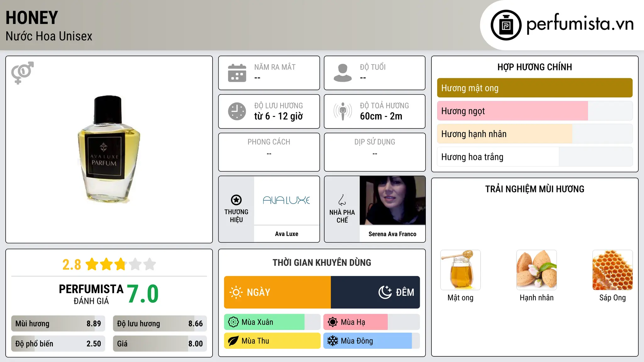The width and height of the screenshot is (644, 362).
Task: Click the DỊP SỬ DỤNG occasion card
Action: (x=375, y=152)
